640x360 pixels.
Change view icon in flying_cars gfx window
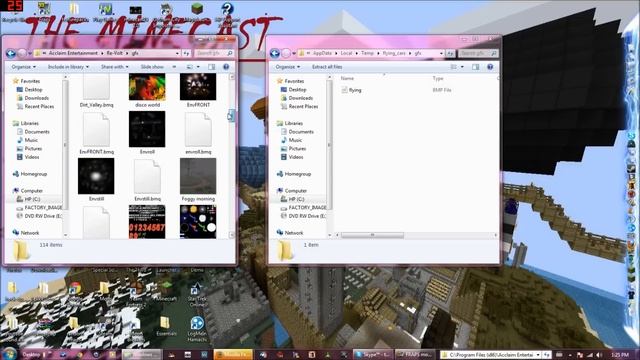(x=453, y=67)
